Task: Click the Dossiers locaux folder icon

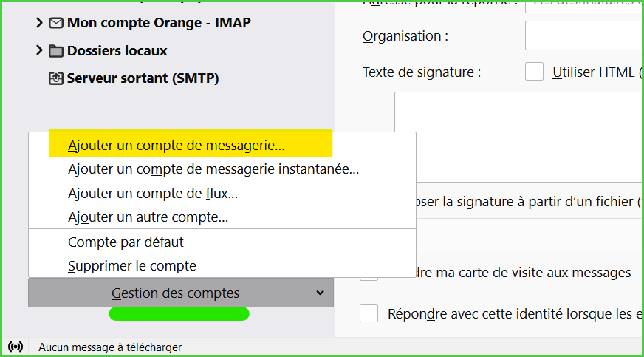Action: coord(56,51)
